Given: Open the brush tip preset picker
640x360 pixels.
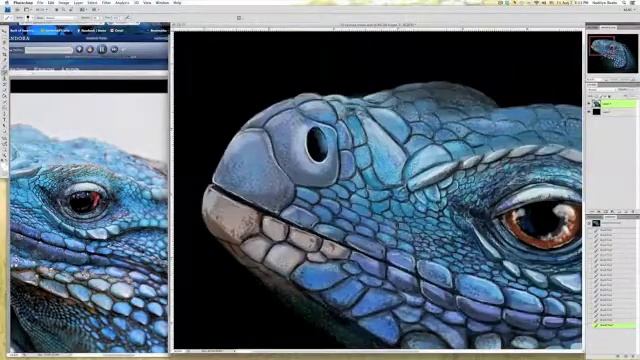Looking at the screenshot, I should [28, 18].
